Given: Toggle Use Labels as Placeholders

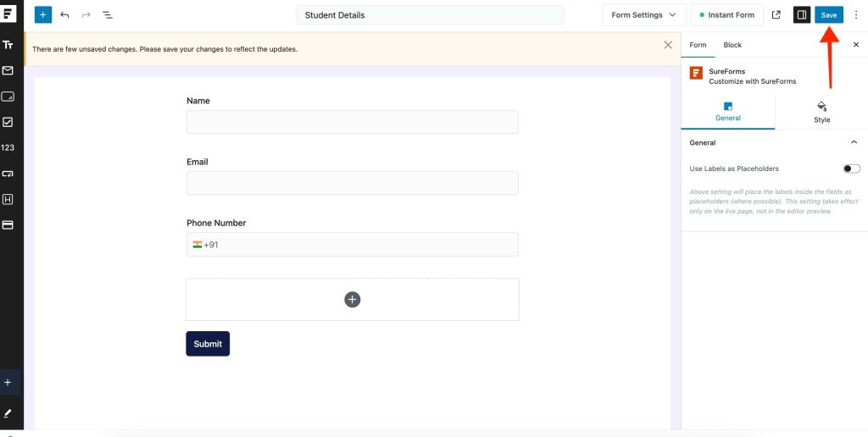Looking at the screenshot, I should 851,169.
